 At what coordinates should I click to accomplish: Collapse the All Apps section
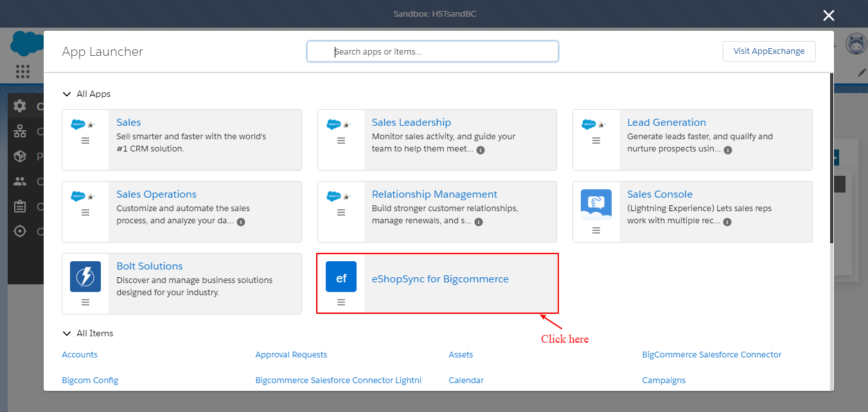(x=67, y=94)
